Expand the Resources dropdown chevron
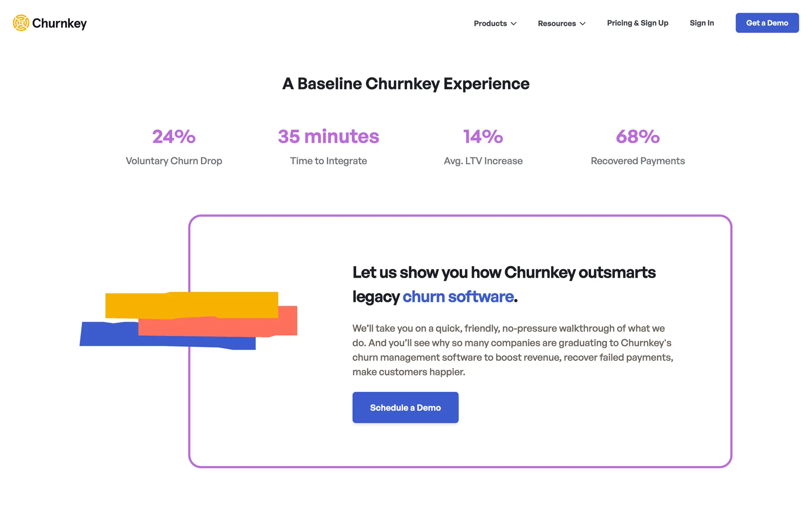812x508 pixels. (583, 24)
